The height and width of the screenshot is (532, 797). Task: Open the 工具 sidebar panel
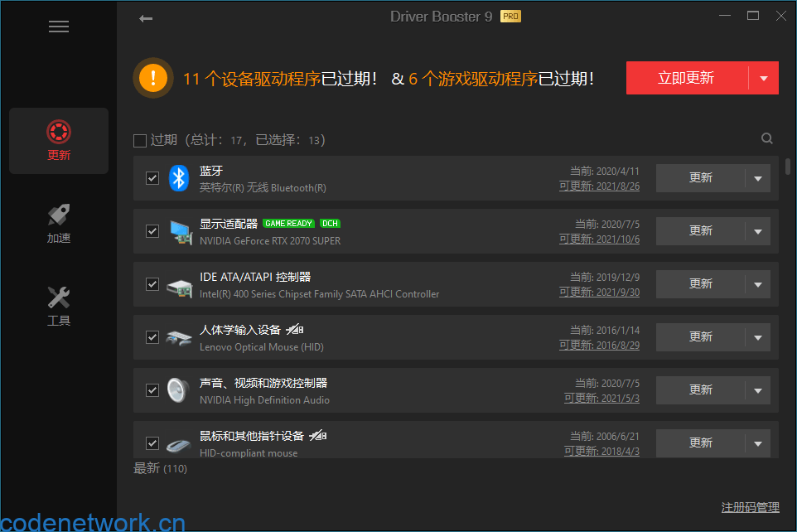tap(58, 305)
